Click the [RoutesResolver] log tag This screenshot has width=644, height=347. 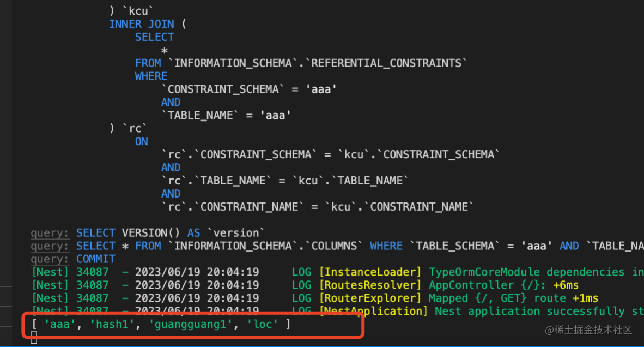pyautogui.click(x=370, y=285)
